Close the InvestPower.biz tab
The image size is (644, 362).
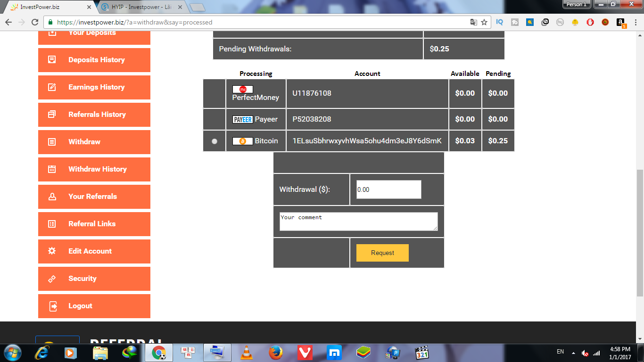[89, 7]
